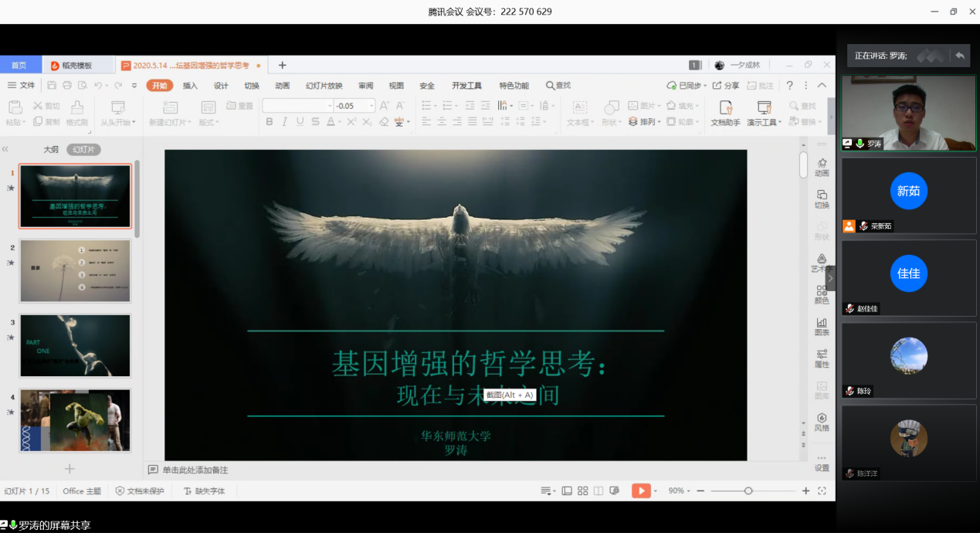Click the 分享 share button

coord(725,86)
